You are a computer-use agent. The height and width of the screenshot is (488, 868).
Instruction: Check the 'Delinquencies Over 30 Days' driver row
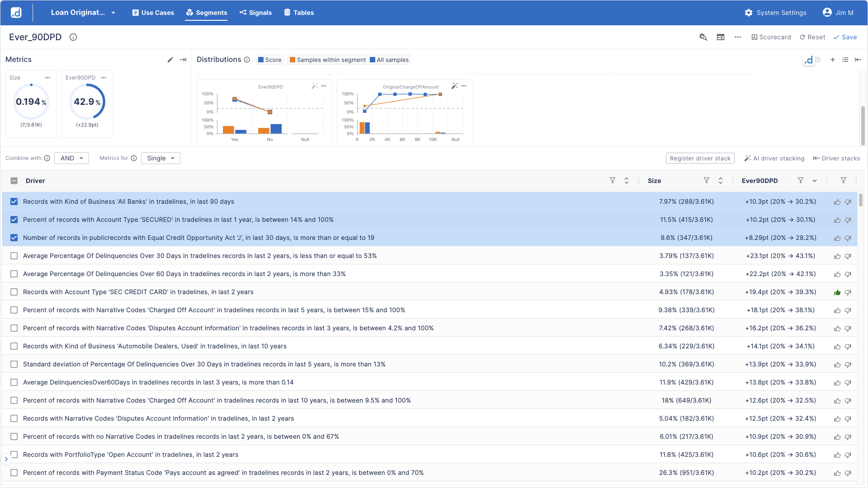(14, 256)
